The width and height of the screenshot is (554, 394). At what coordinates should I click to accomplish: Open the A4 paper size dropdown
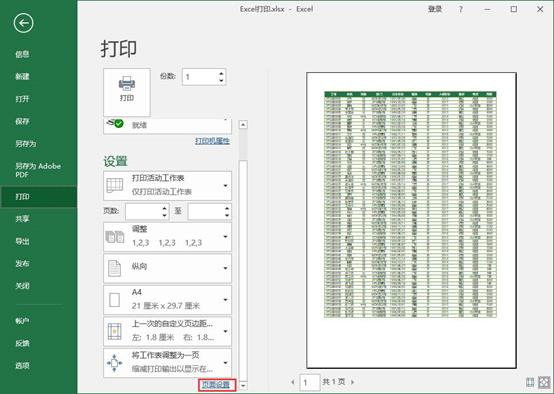(167, 300)
